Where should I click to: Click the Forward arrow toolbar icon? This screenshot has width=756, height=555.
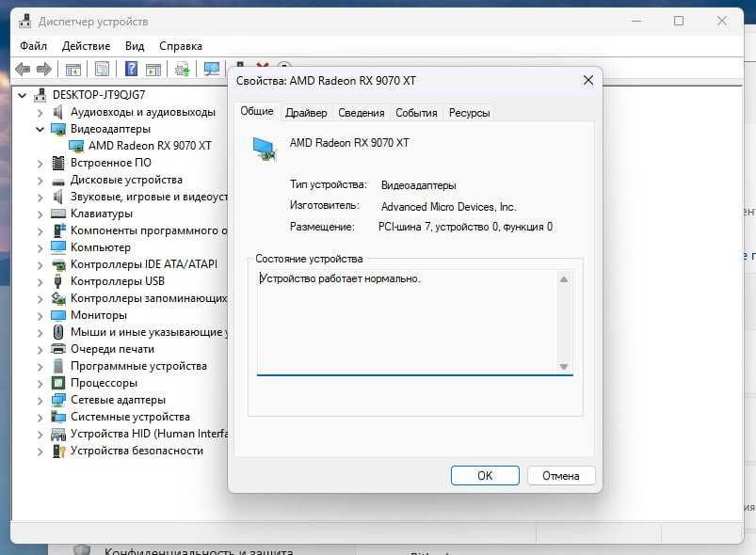point(44,70)
